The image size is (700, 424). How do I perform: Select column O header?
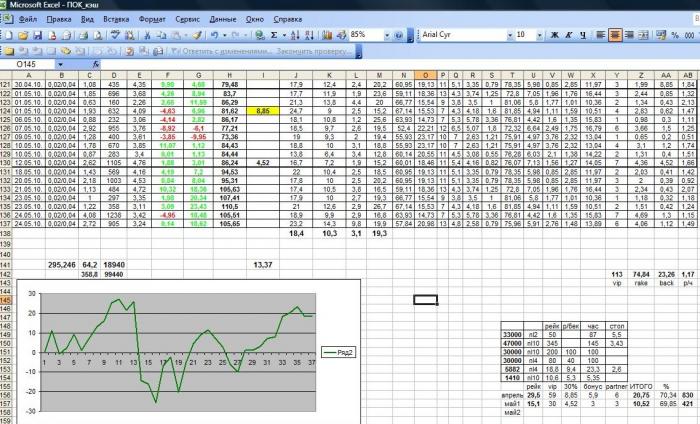(425, 75)
